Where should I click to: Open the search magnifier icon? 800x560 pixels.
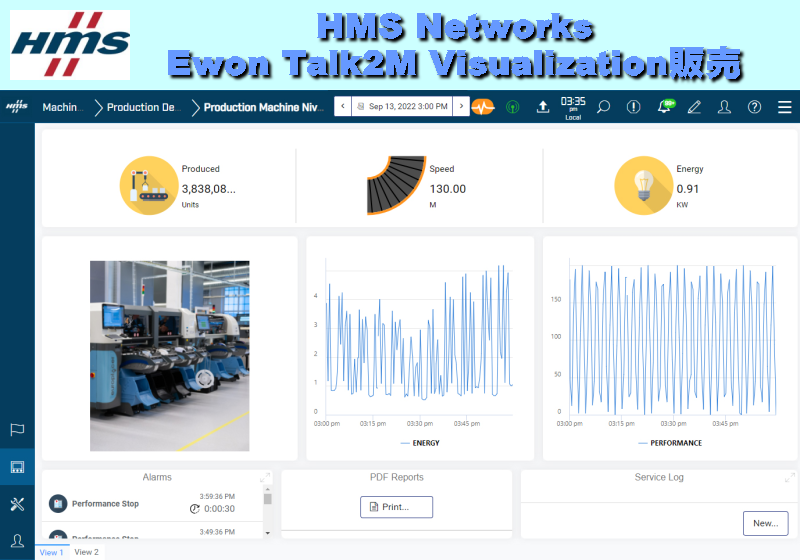[x=603, y=107]
